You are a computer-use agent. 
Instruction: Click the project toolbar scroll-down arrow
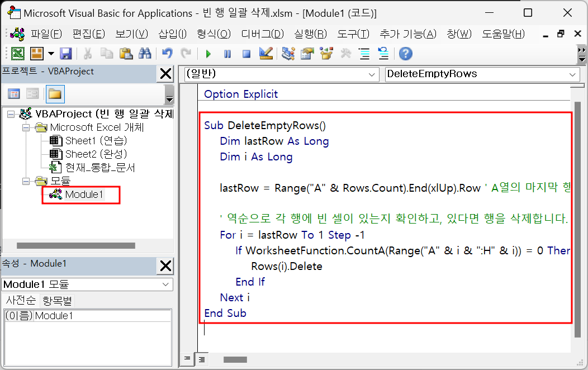pyautogui.click(x=169, y=99)
